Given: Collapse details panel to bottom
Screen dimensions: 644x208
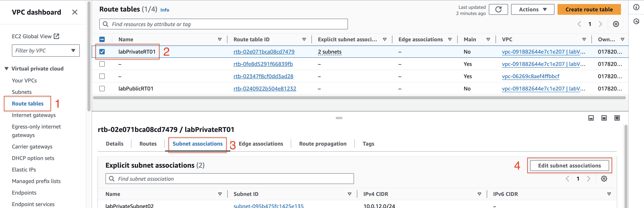Looking at the screenshot, I should [x=591, y=118].
